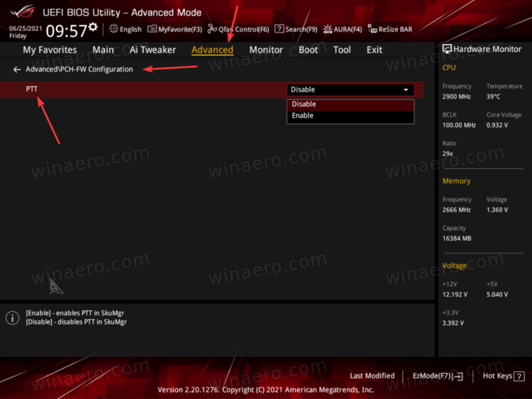Choose Disable in PTT dropdown list
The image size is (532, 399).
(x=350, y=104)
